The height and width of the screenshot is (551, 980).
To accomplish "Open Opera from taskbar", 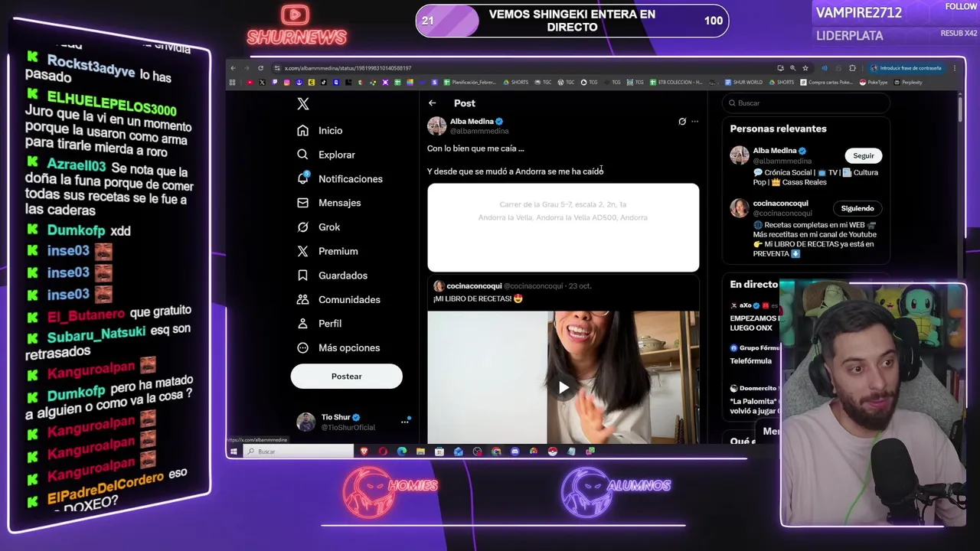I will point(383,452).
